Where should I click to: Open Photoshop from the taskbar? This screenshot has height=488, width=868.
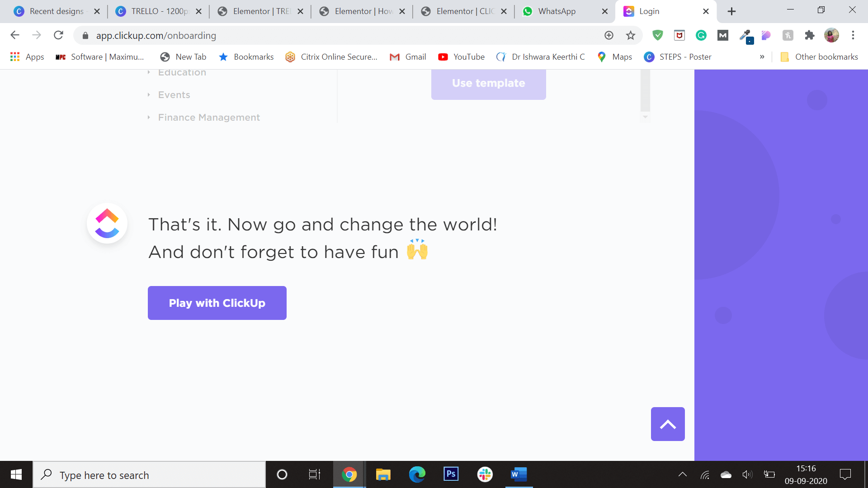[451, 474]
